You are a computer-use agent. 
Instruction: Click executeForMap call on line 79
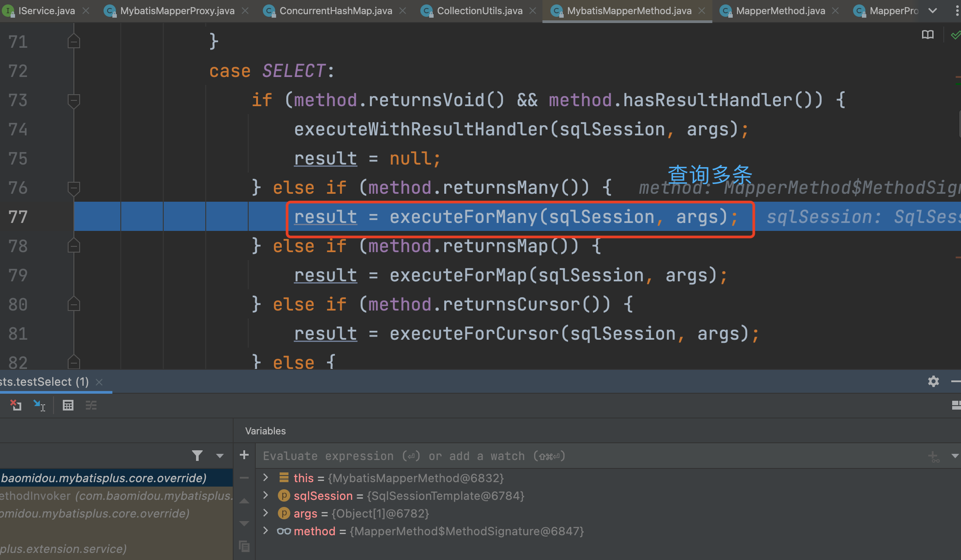pyautogui.click(x=458, y=275)
